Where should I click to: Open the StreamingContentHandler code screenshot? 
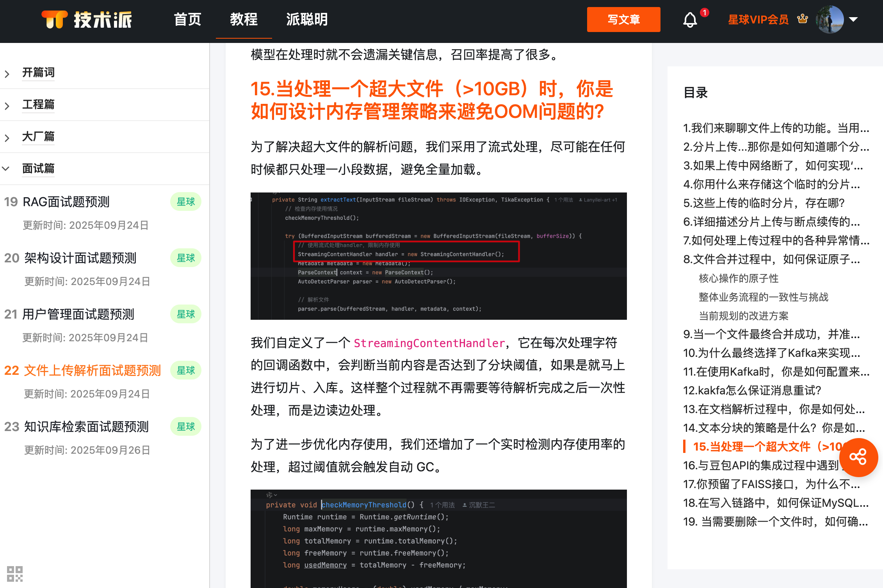[x=438, y=256]
